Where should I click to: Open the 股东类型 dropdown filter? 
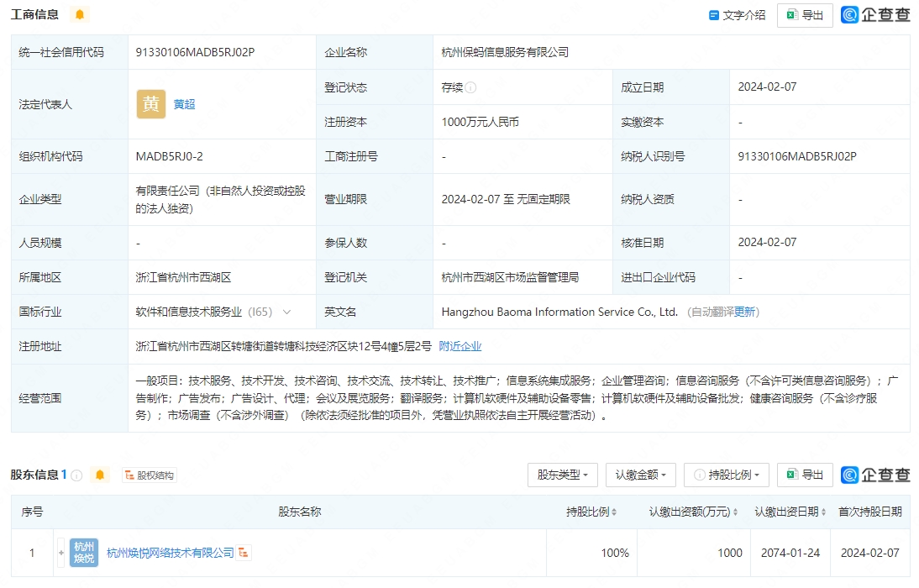tap(563, 475)
